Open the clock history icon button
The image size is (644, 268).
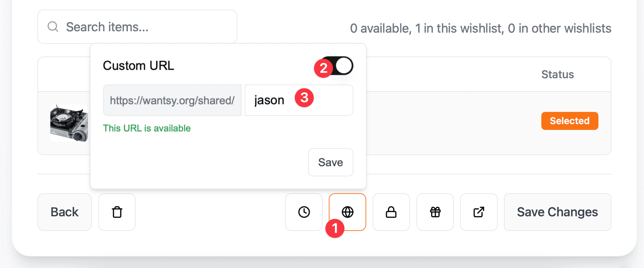click(304, 212)
